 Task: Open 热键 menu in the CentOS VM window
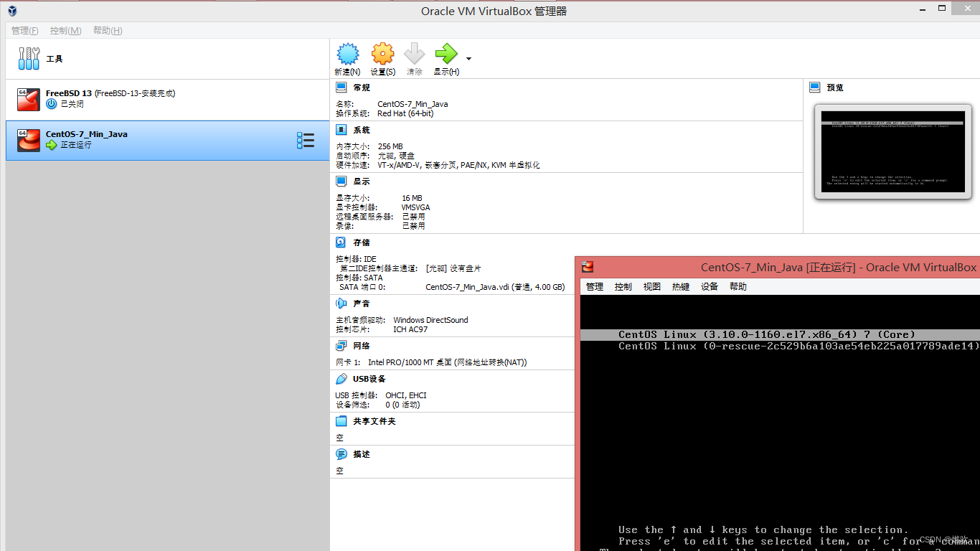pyautogui.click(x=681, y=286)
